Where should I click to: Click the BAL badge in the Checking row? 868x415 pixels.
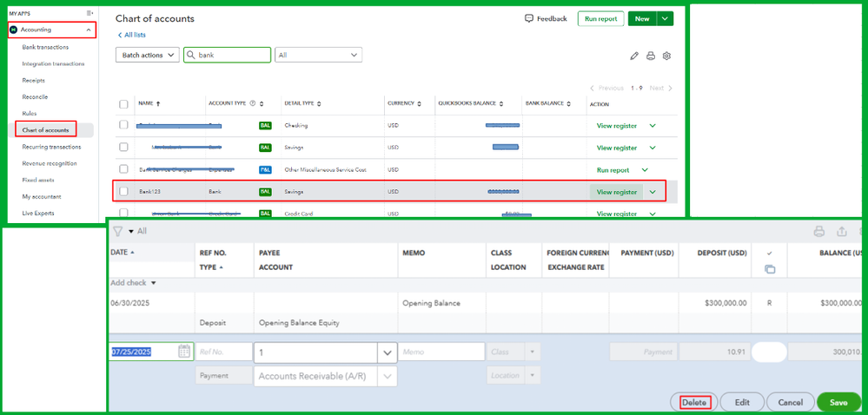click(x=265, y=126)
